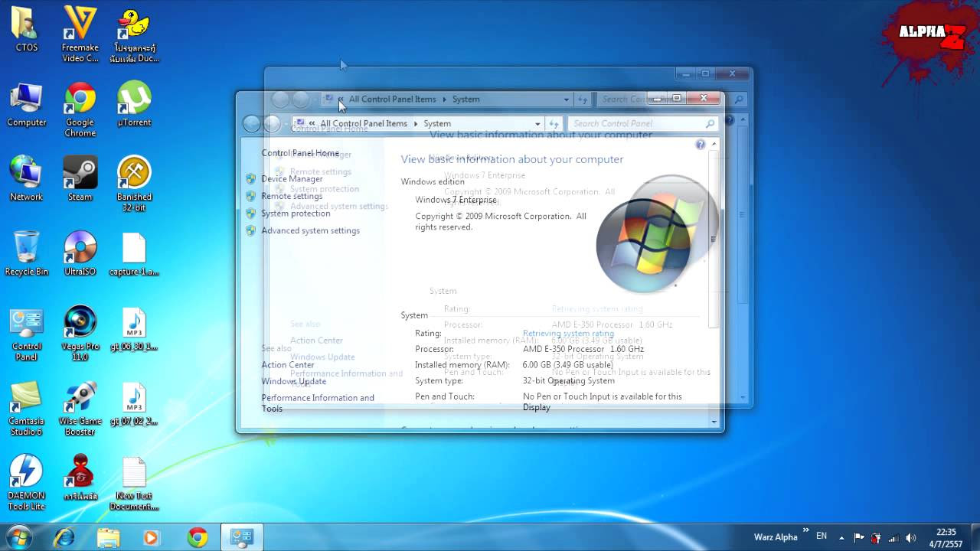Open Camtasia Studio 6 shortcut
Image resolution: width=980 pixels, height=551 pixels.
(26, 409)
